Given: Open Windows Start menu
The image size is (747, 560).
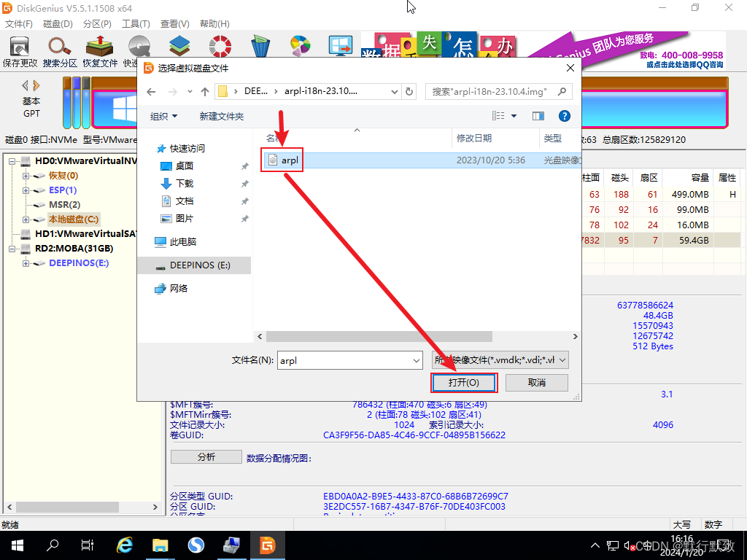Looking at the screenshot, I should (18, 545).
